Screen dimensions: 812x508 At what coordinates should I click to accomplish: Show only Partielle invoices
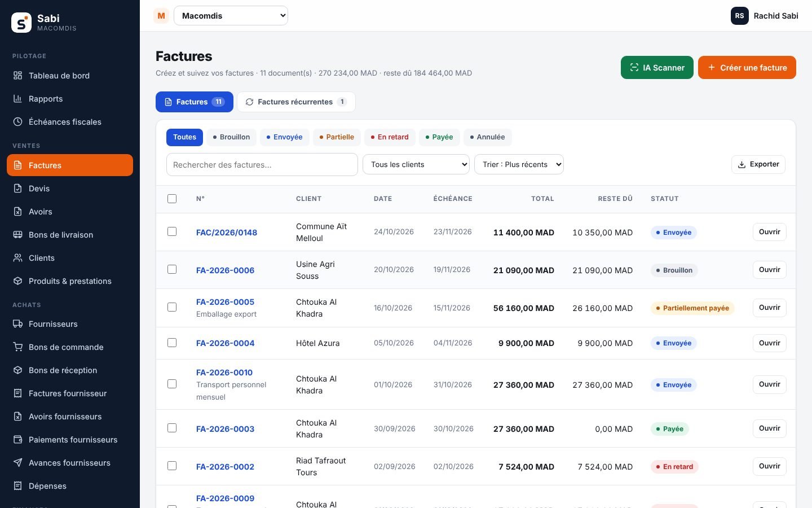[337, 137]
